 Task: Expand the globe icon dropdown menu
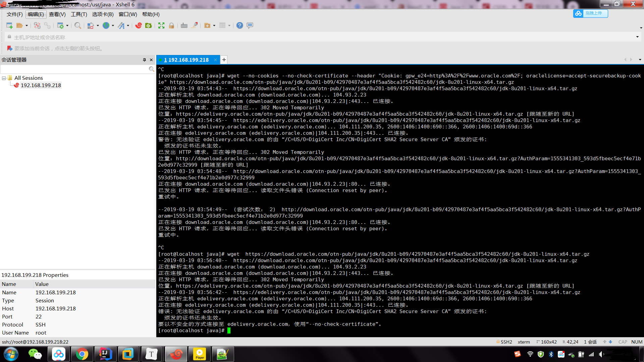coord(113,25)
